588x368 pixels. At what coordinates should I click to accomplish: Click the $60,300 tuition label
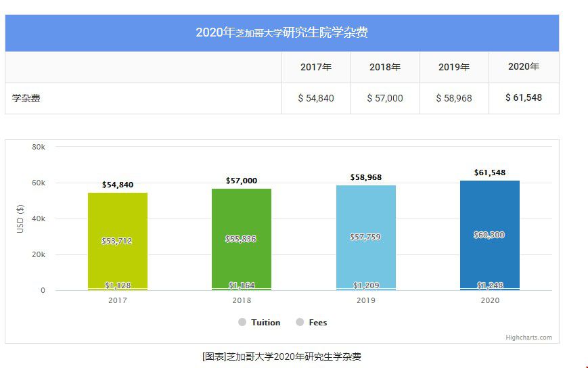click(x=489, y=235)
